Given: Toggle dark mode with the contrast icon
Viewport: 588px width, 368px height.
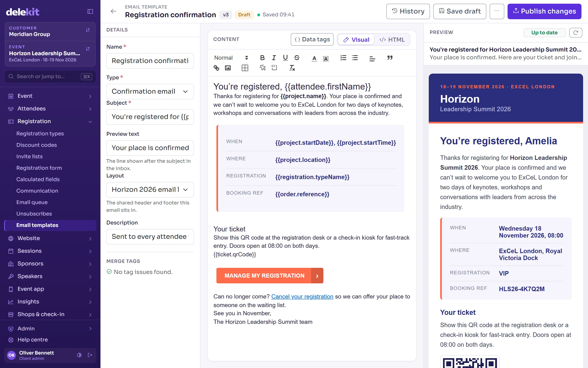Looking at the screenshot, I should click(x=79, y=355).
